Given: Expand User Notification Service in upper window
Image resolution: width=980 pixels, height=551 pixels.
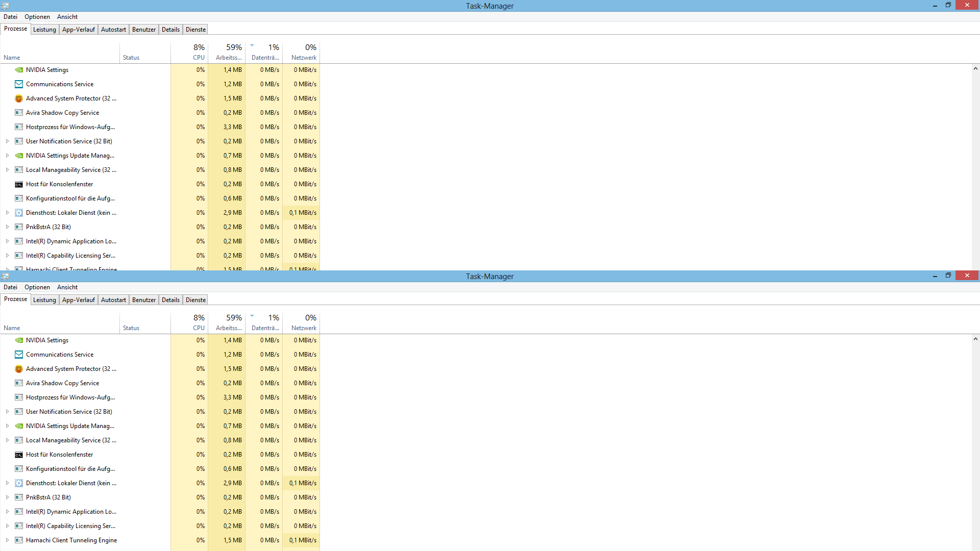Looking at the screenshot, I should tap(7, 141).
